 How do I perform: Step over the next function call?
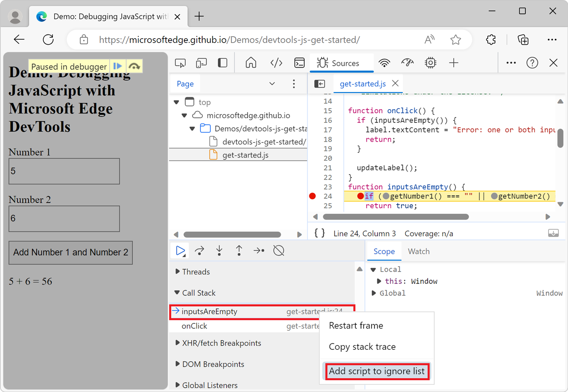coord(199,250)
